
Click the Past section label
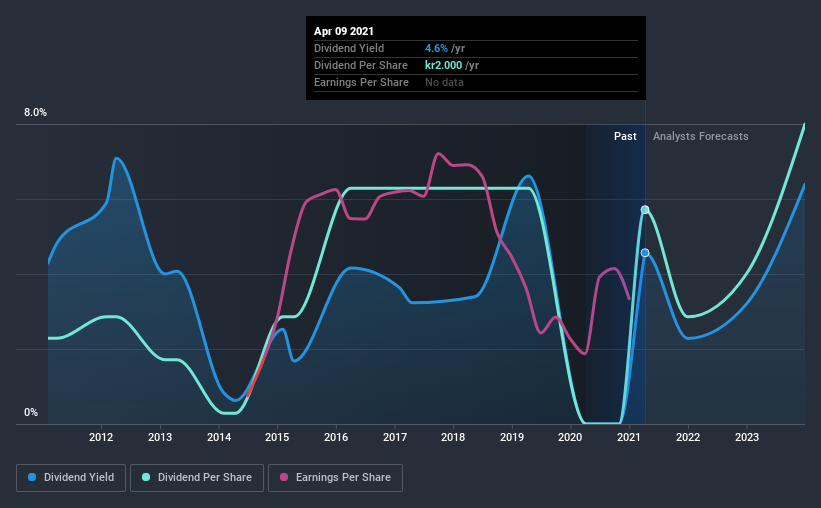(x=625, y=136)
